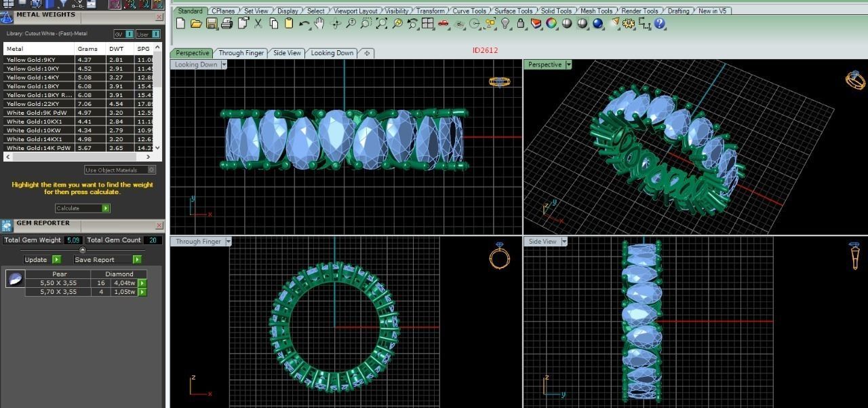The width and height of the screenshot is (868, 408).
Task: Click the metal list horizontal scrollbar
Action: coord(78,157)
